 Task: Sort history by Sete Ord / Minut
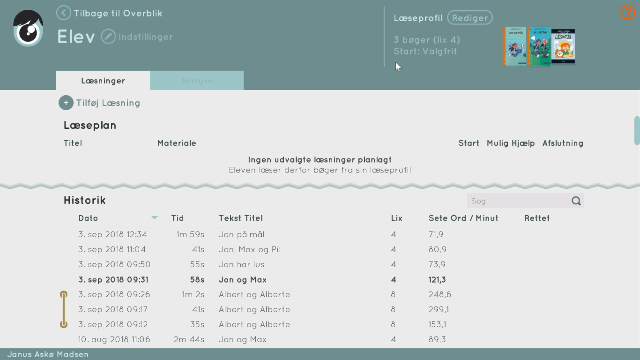point(463,218)
